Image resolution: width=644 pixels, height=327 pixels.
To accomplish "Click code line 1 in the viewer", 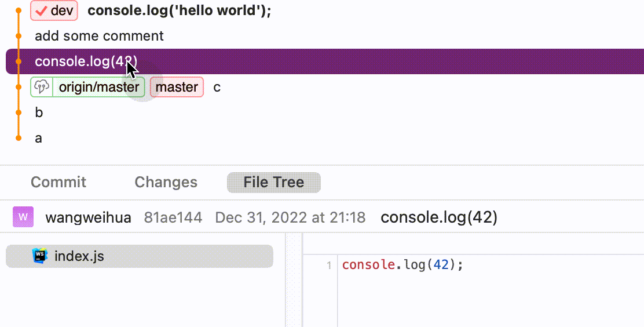I will [402, 265].
